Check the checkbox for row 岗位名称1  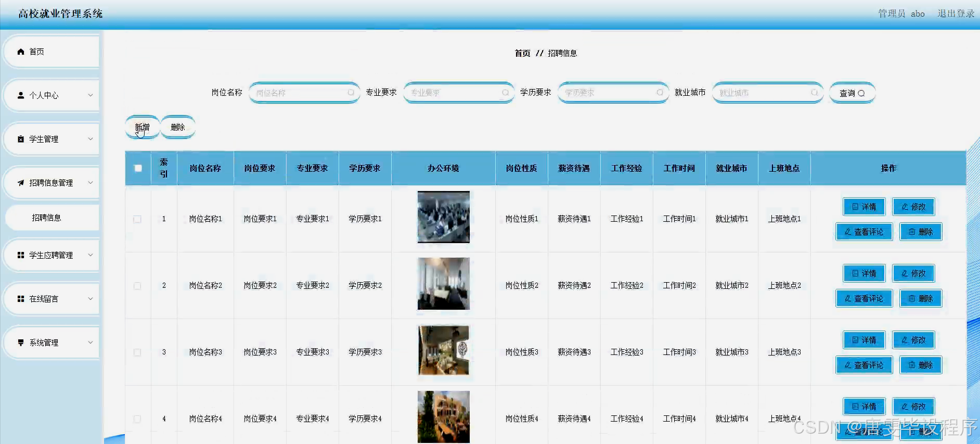[137, 219]
